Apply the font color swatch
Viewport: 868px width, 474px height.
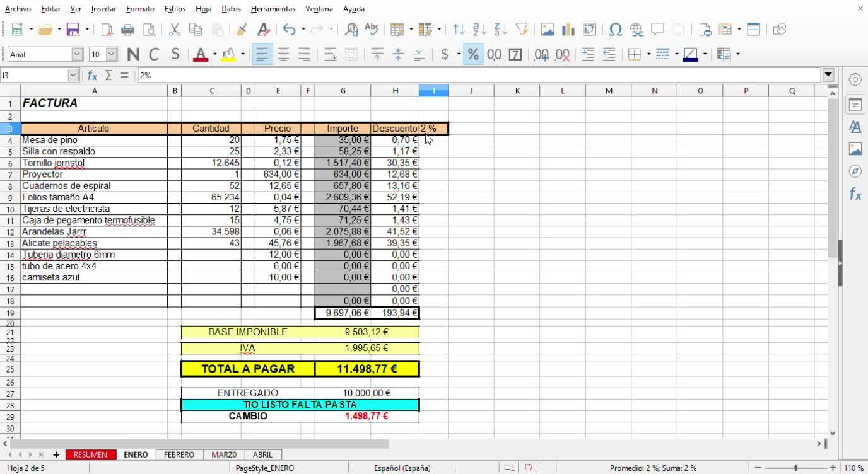click(x=201, y=54)
